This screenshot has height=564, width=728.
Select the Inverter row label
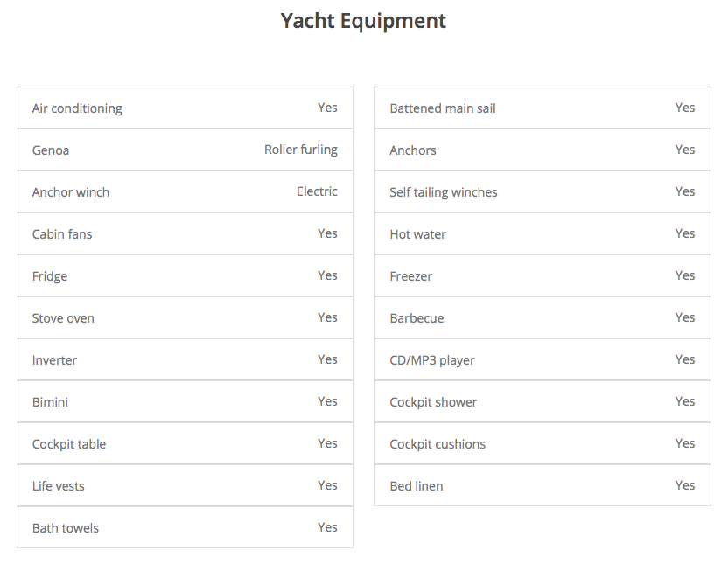[x=54, y=360]
